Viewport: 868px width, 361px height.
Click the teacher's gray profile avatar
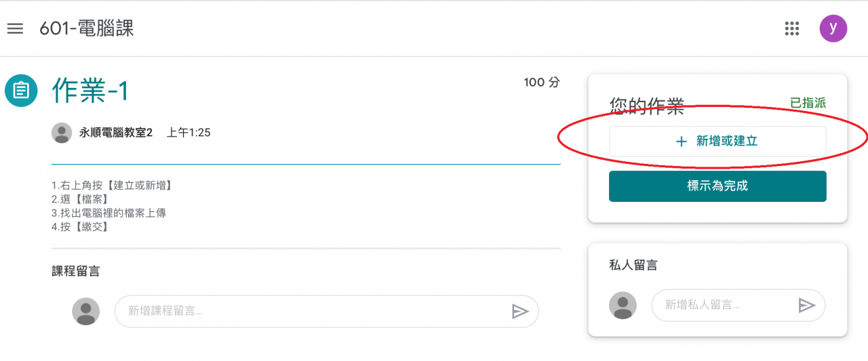pos(62,133)
